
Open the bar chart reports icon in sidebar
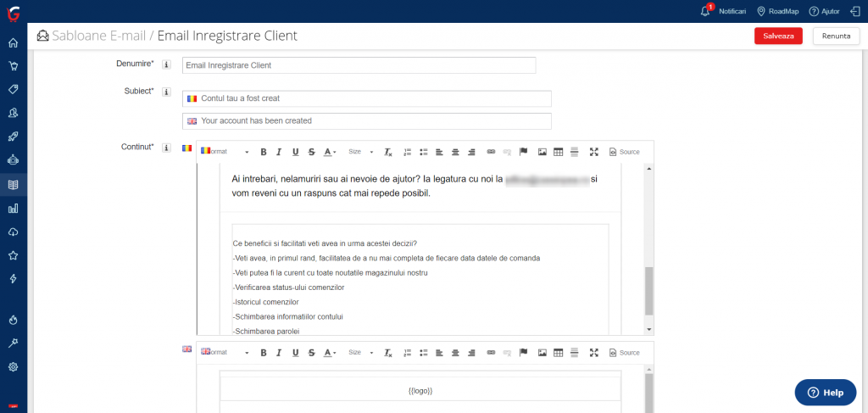pyautogui.click(x=14, y=208)
